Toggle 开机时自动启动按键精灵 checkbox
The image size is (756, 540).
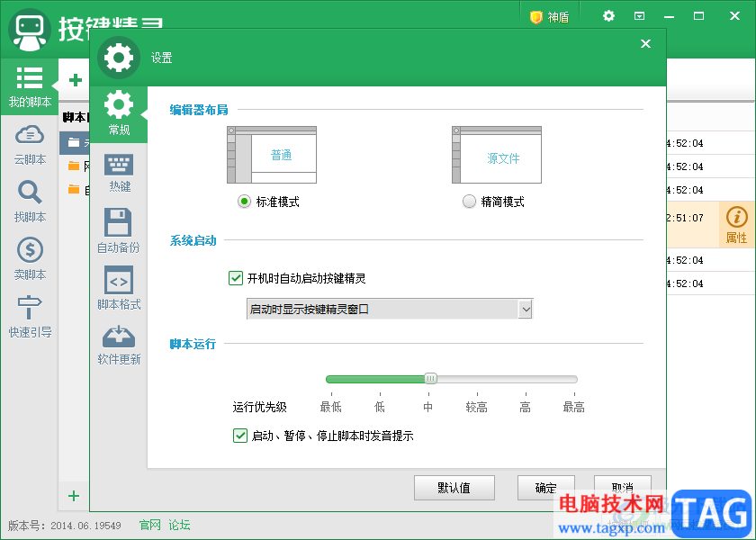point(235,278)
